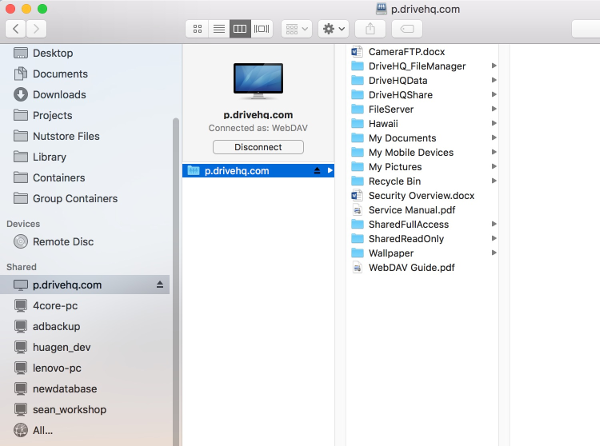This screenshot has height=446, width=600.
Task: Open Documents in the sidebar
Action: tap(51, 74)
